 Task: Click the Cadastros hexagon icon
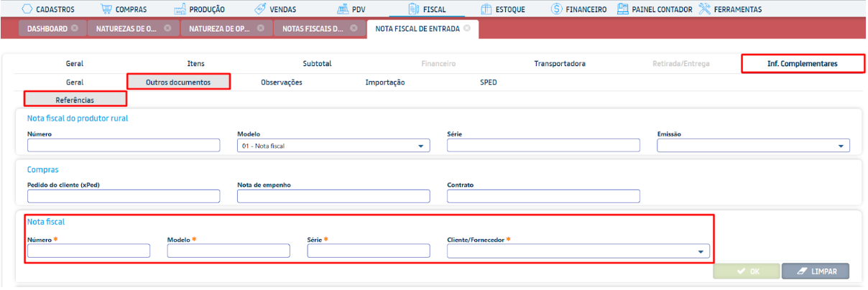point(27,9)
